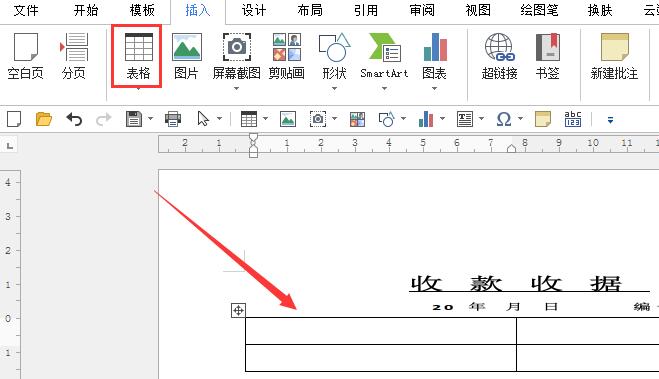Create new document from quick toolbar

(x=14, y=119)
